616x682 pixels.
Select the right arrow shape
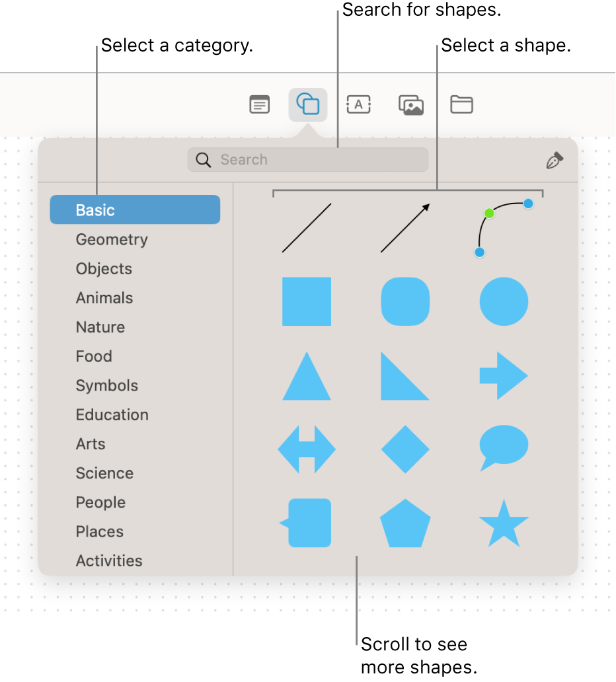504,375
